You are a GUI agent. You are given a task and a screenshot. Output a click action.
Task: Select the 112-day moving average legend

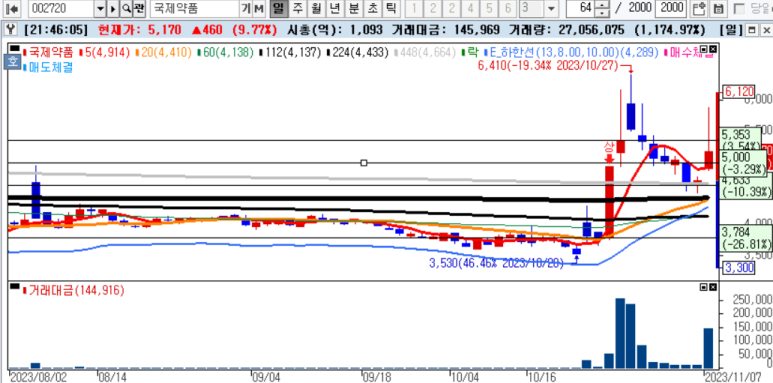(x=290, y=52)
